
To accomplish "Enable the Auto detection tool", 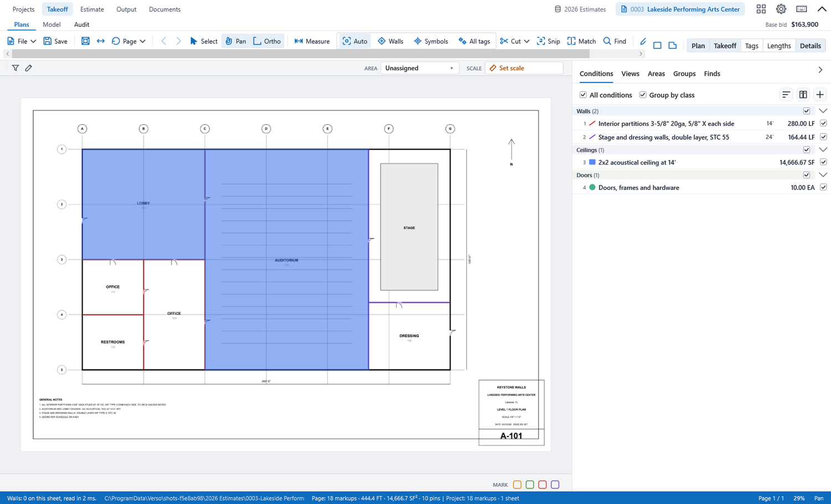I will click(355, 41).
